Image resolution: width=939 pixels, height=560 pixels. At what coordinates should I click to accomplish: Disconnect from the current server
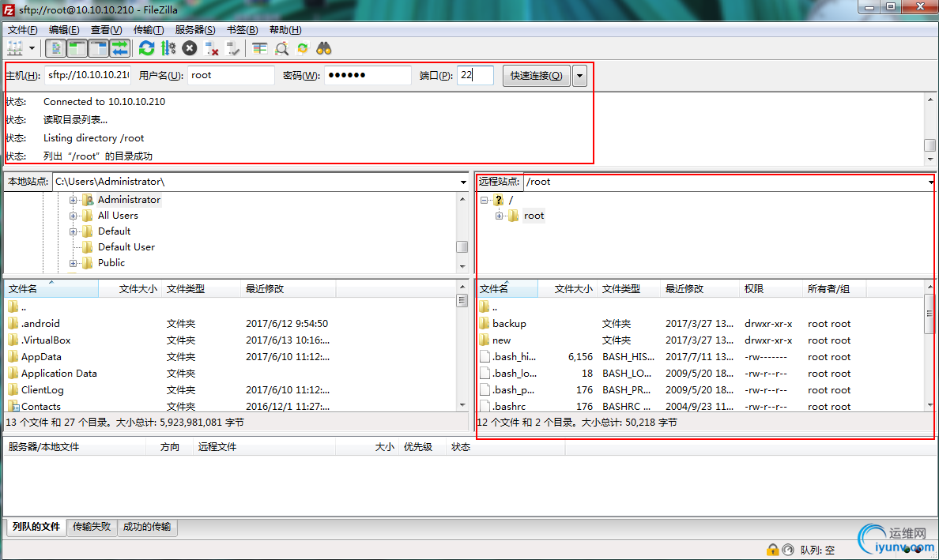coord(211,48)
